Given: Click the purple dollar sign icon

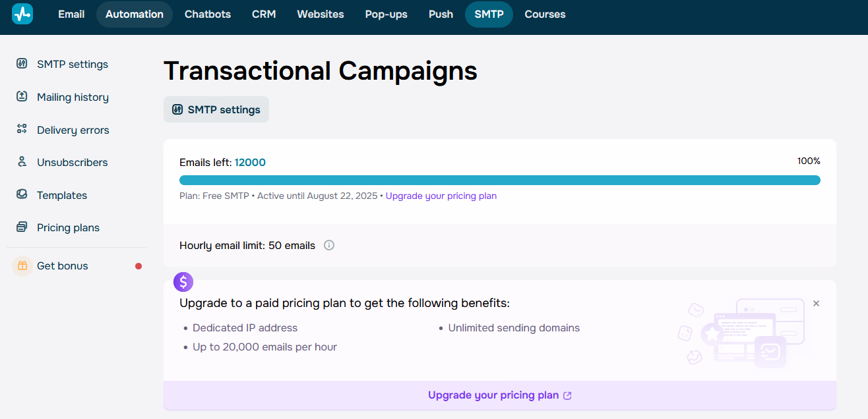Looking at the screenshot, I should 183,282.
